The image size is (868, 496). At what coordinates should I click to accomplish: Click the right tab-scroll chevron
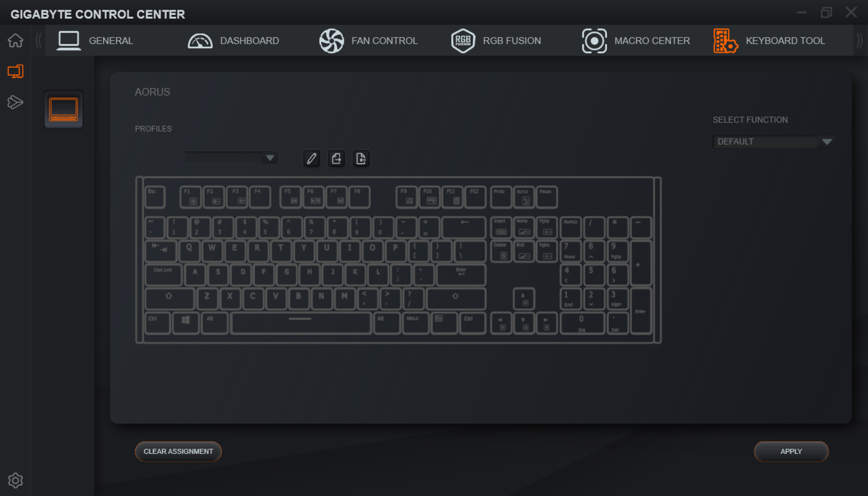pos(860,41)
